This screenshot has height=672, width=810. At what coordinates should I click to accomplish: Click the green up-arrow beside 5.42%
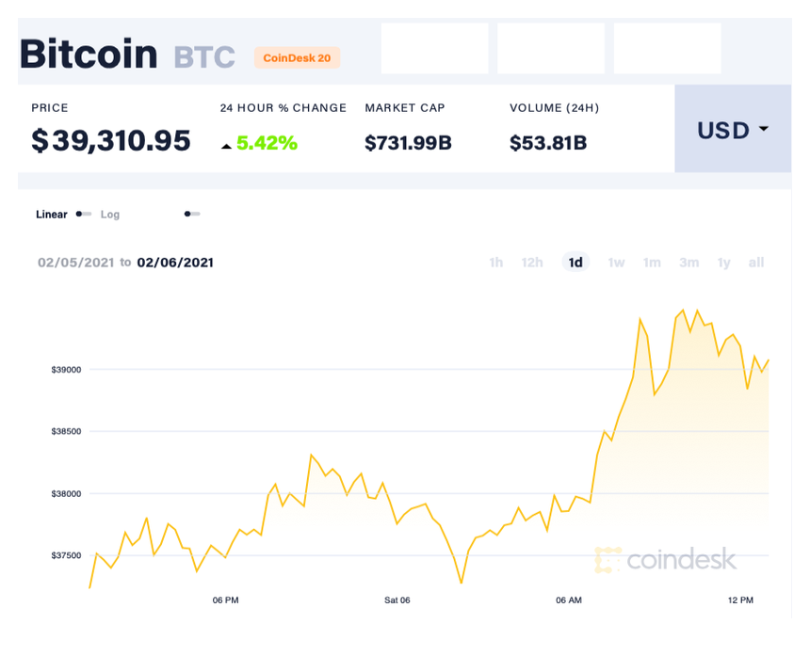coord(226,146)
